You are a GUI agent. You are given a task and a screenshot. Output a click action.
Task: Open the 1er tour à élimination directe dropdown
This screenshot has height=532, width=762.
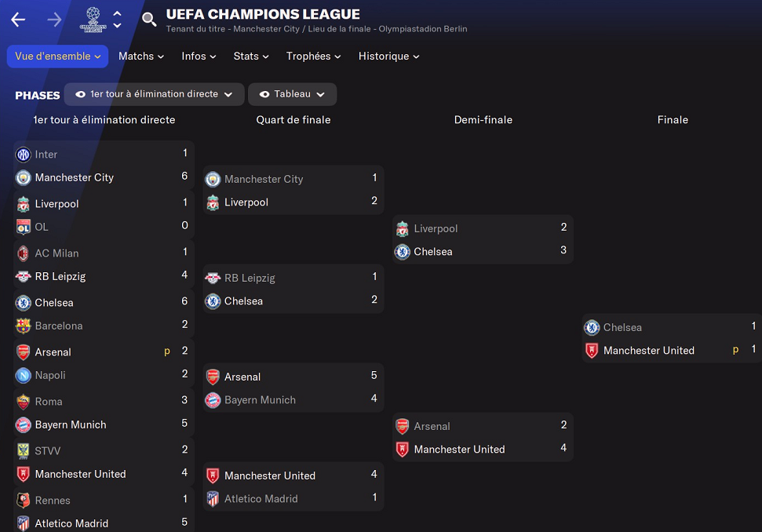tap(155, 94)
